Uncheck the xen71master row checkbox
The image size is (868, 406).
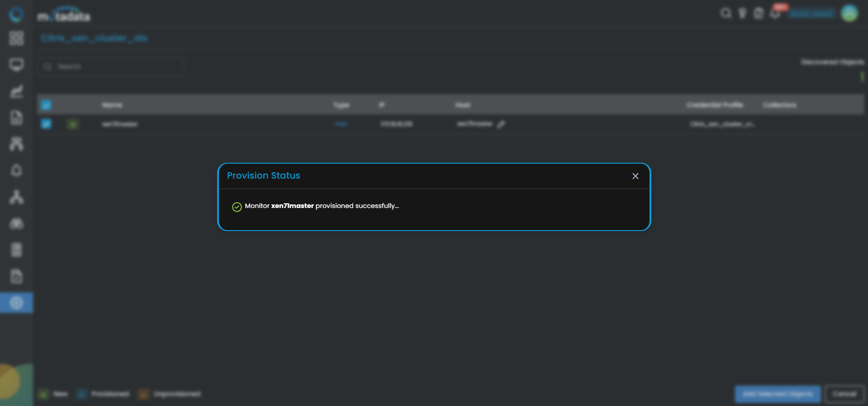[46, 124]
